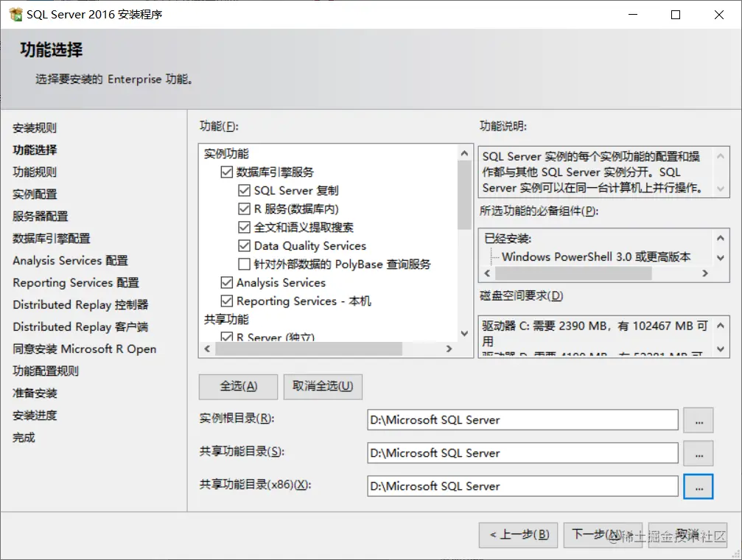The height and width of the screenshot is (560, 742).
Task: Click feature list right scroll arrow
Action: [x=449, y=349]
